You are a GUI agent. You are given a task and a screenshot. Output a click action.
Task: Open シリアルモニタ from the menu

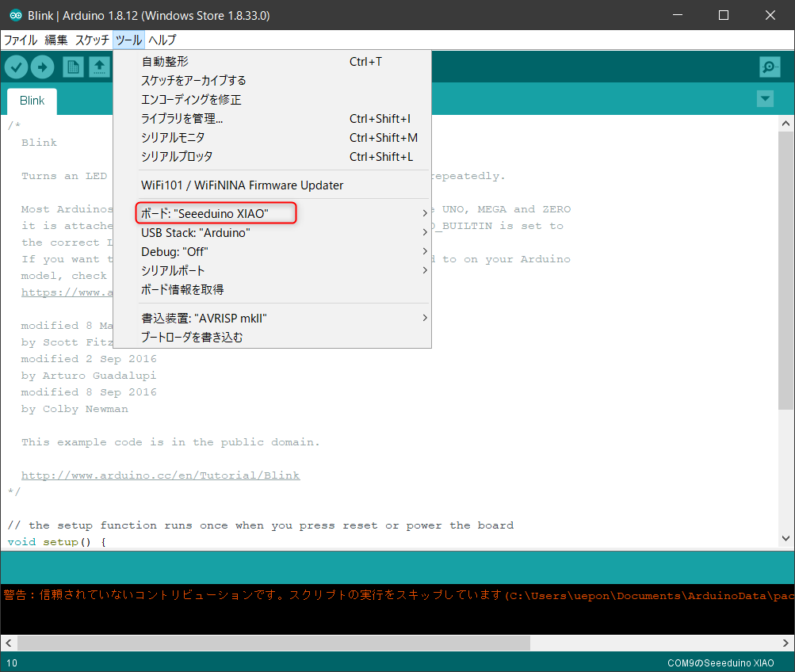point(284,137)
